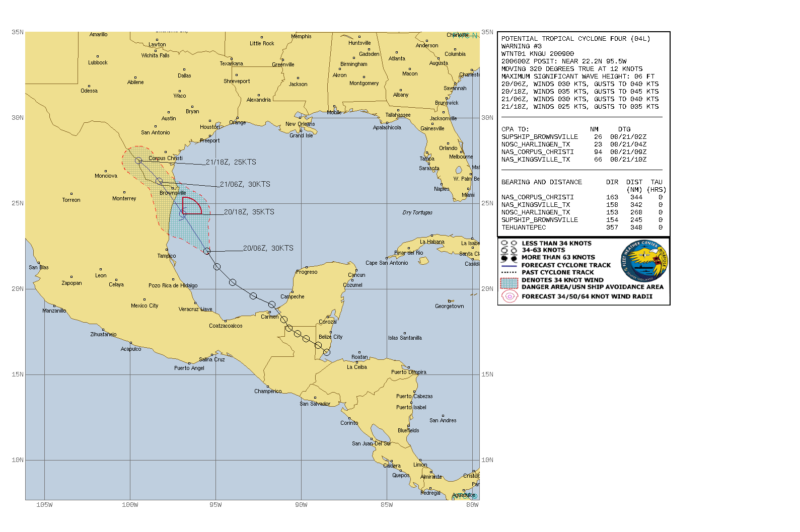Viewport: 800px width, 532px height.
Task: Click the 'Georgetown' label
Action: click(x=450, y=306)
